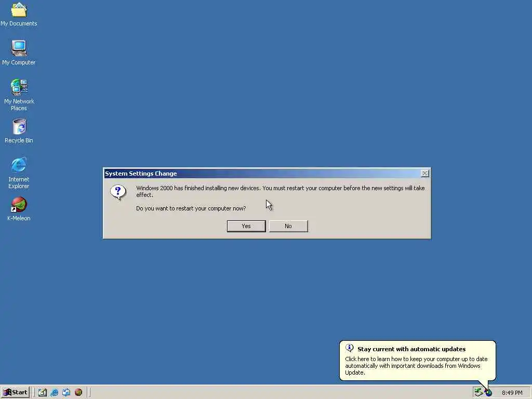Launch Internet Explorer from Quick Launch

click(54, 392)
